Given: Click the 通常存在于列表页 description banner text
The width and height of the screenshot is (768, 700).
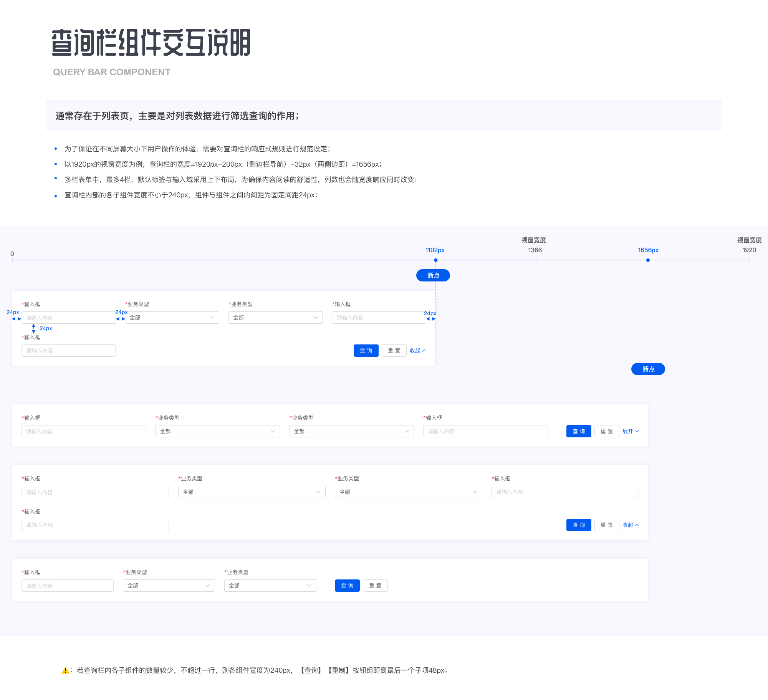Looking at the screenshot, I should [177, 116].
